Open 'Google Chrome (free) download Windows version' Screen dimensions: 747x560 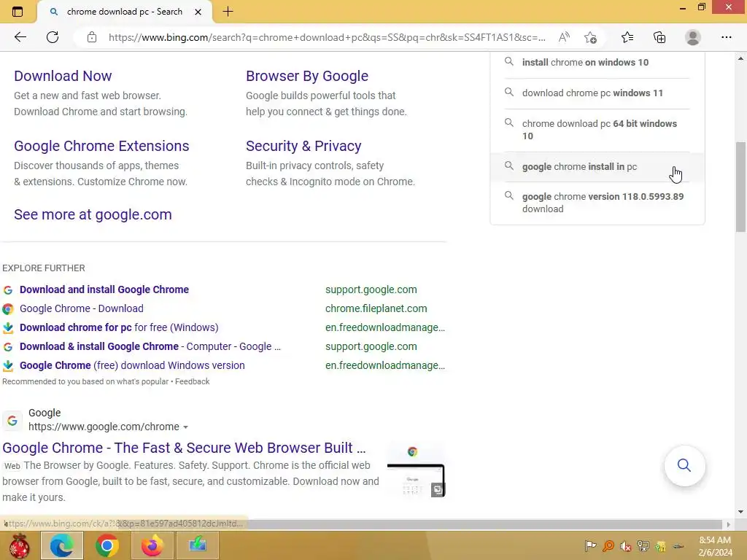click(132, 366)
